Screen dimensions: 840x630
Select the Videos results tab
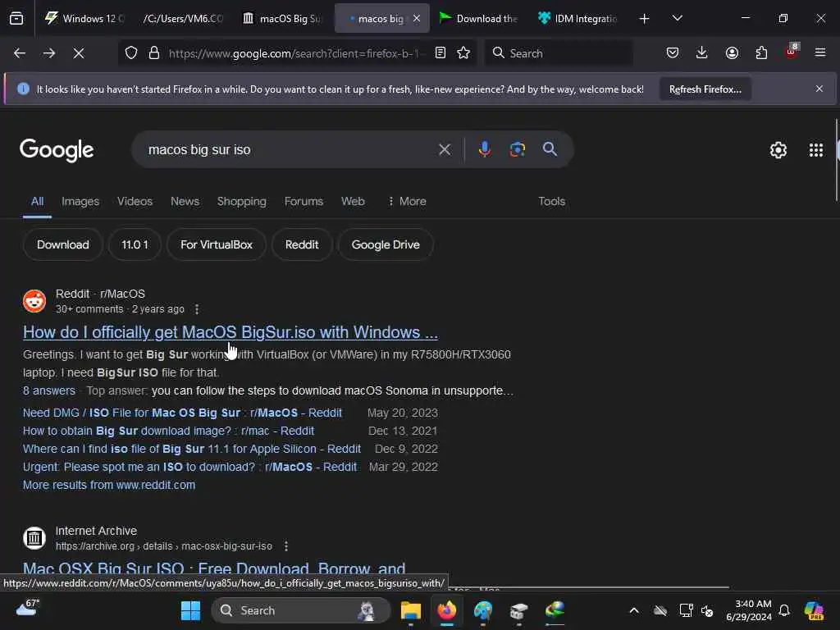click(x=135, y=202)
